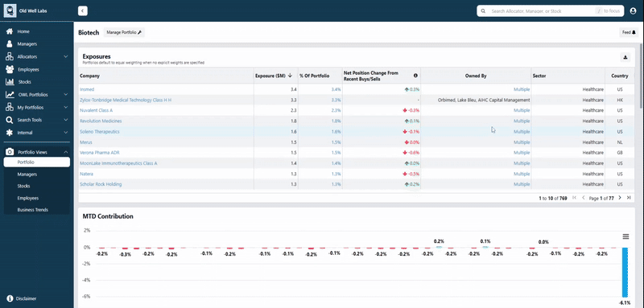Go to the next page of exposures

pos(620,198)
